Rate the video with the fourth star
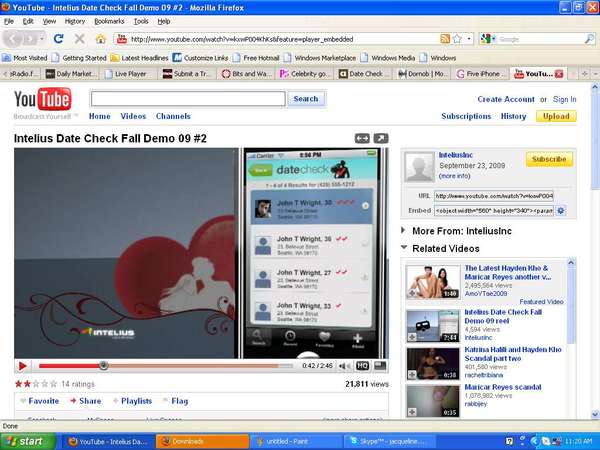Screen dimensions: 600x450 (45, 384)
